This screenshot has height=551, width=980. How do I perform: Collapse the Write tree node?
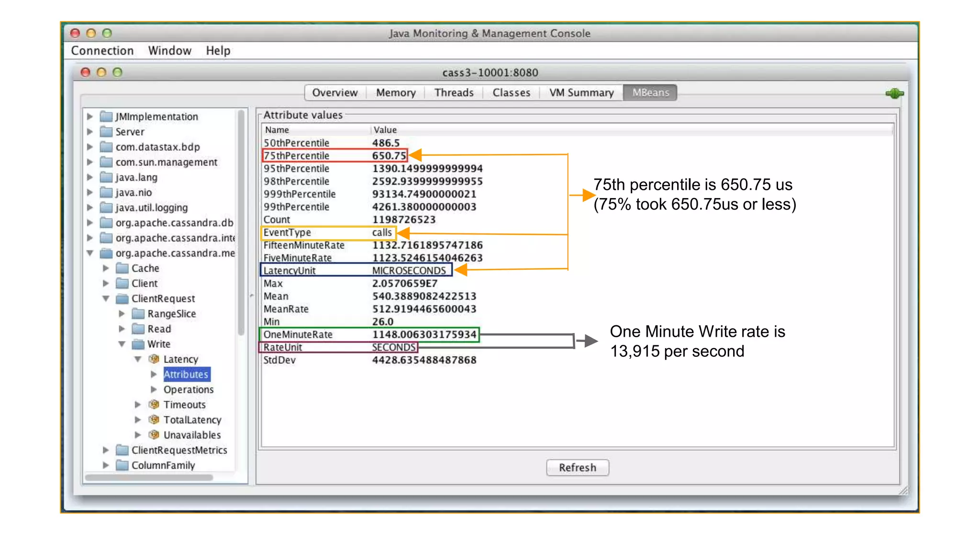pos(122,344)
